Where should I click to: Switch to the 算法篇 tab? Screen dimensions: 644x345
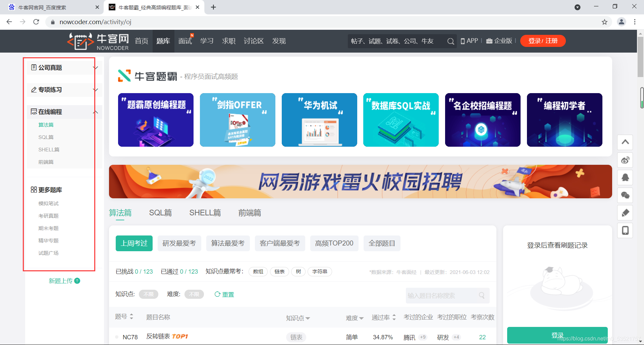120,213
